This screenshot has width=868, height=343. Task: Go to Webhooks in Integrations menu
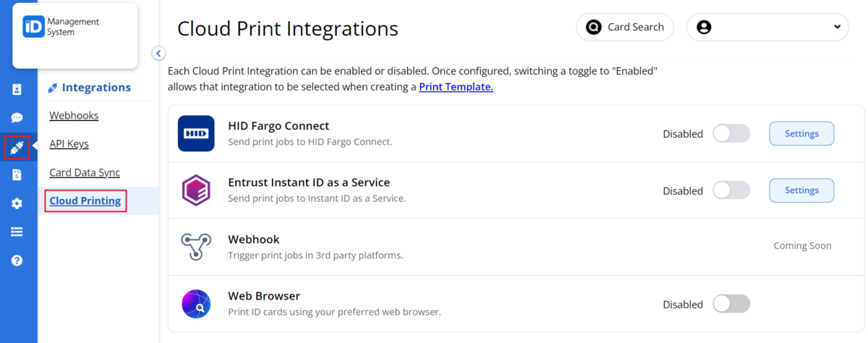tap(74, 116)
